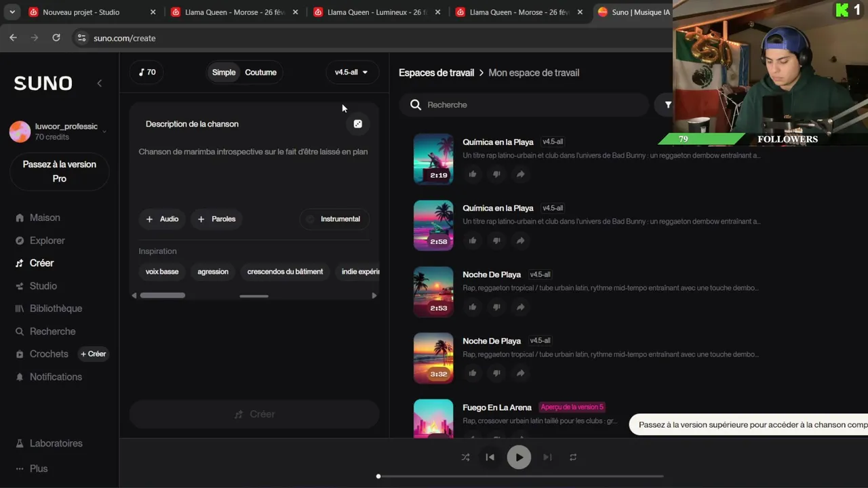Open Crochets in the sidebar
The height and width of the screenshot is (488, 868).
tap(42, 354)
